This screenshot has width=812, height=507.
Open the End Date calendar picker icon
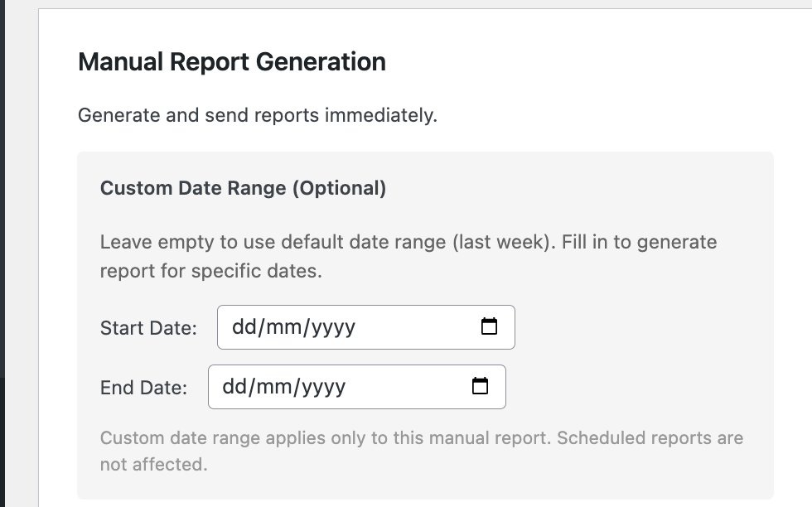click(480, 386)
